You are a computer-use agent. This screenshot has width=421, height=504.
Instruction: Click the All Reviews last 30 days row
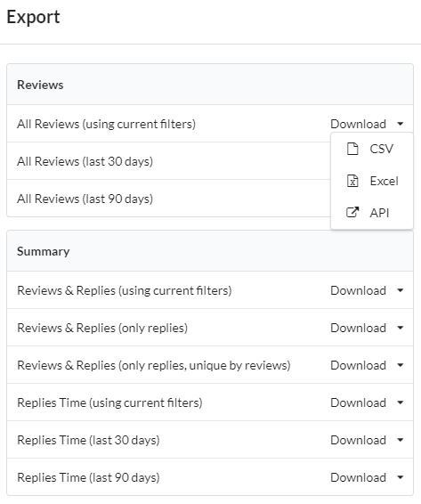(x=169, y=161)
